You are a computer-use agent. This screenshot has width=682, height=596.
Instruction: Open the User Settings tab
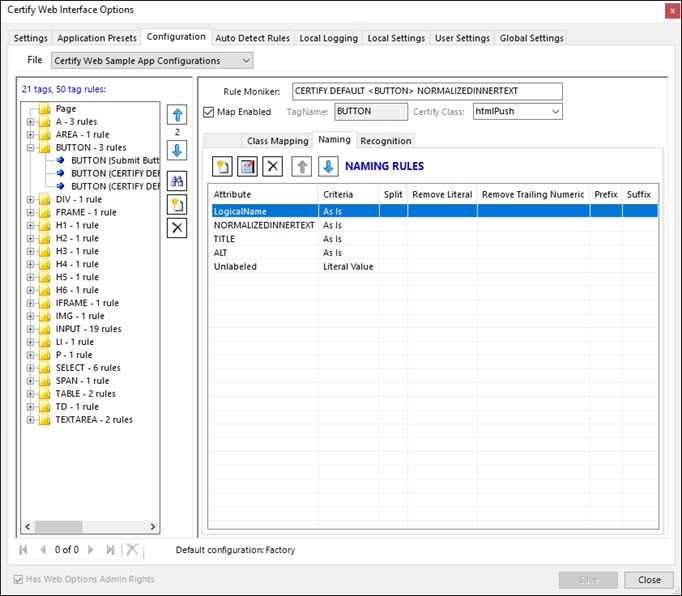click(x=462, y=38)
